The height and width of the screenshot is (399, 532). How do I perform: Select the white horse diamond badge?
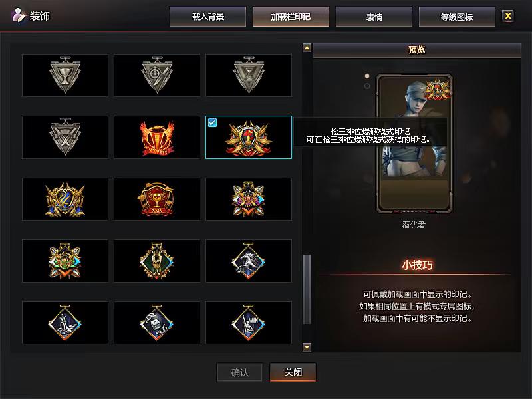coord(248,261)
